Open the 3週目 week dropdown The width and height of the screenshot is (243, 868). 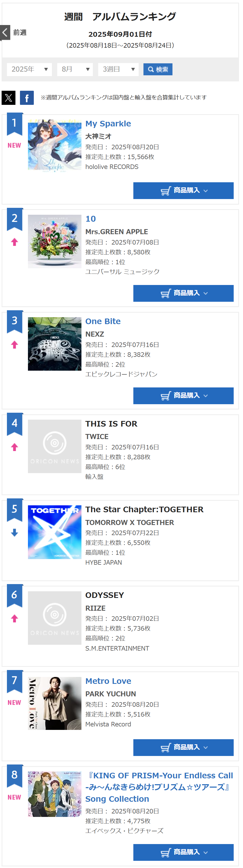tap(118, 69)
